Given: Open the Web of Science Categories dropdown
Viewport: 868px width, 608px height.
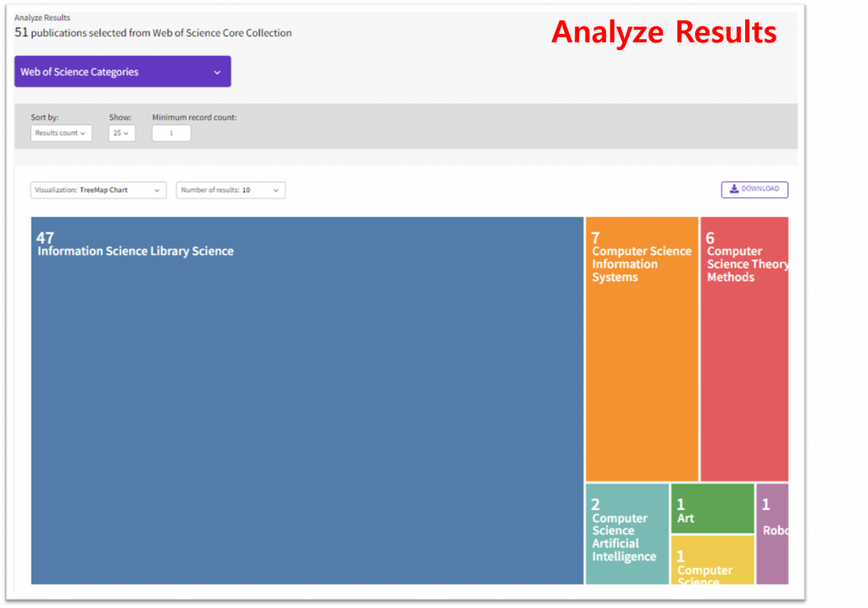Looking at the screenshot, I should (122, 72).
